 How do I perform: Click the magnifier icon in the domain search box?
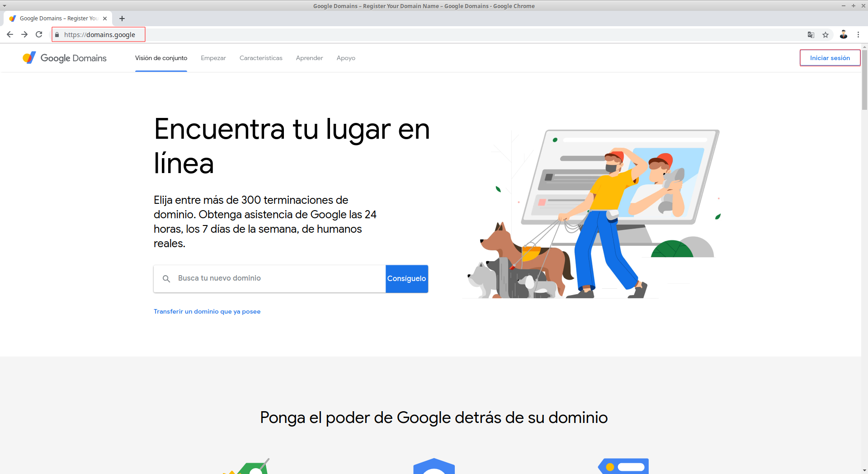[x=166, y=279]
